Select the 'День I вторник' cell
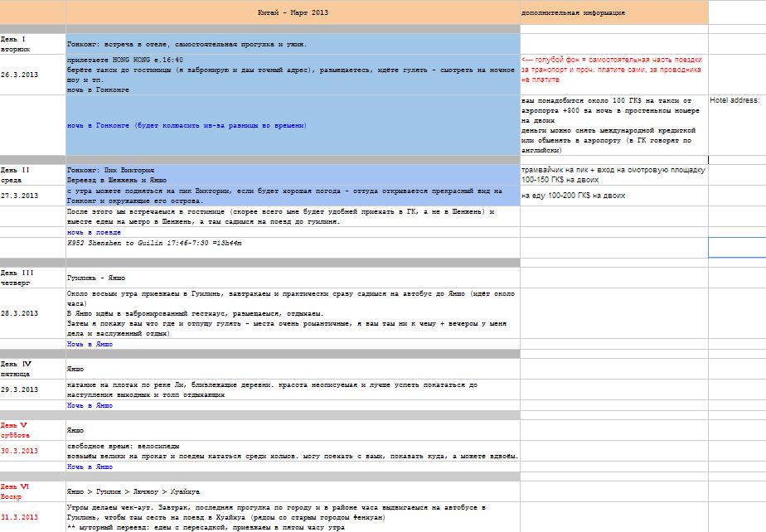The width and height of the screenshot is (766, 532). coord(32,43)
